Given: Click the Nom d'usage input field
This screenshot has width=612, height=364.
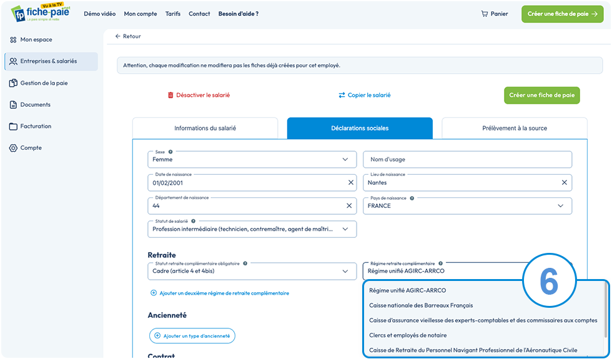Looking at the screenshot, I should (468, 160).
